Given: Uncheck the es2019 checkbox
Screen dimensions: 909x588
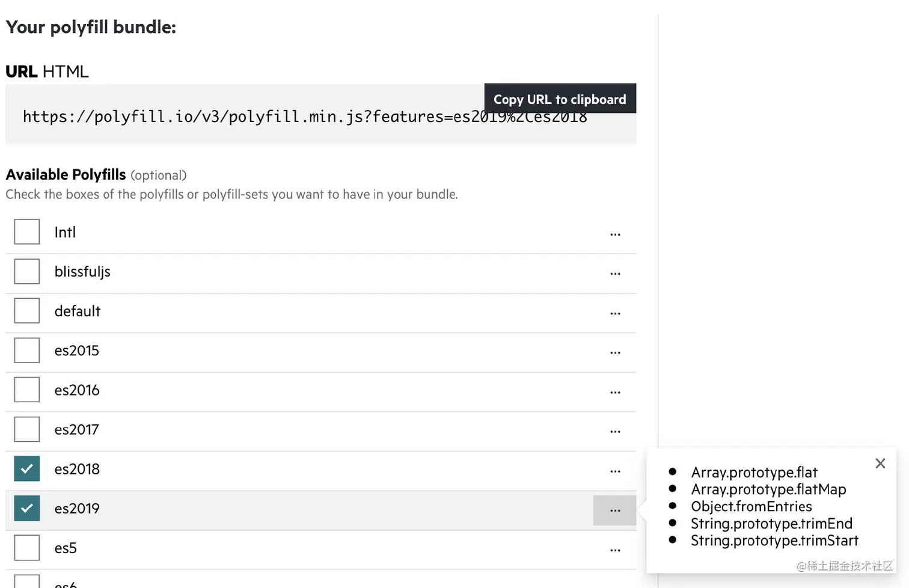Looking at the screenshot, I should (27, 508).
